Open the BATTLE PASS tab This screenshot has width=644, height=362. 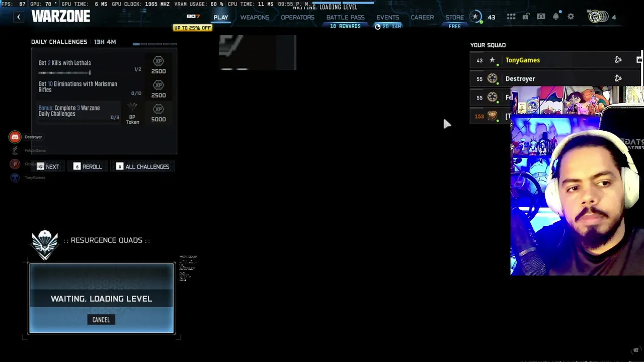click(345, 17)
